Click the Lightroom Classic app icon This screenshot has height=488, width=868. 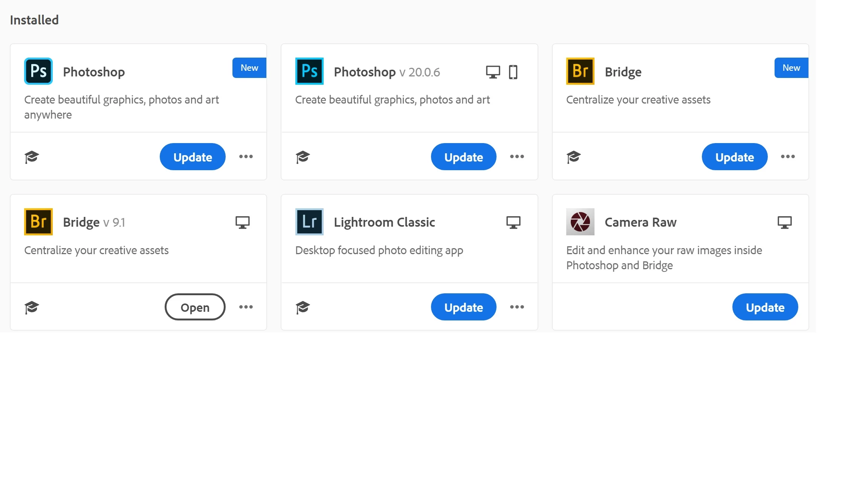coord(309,222)
